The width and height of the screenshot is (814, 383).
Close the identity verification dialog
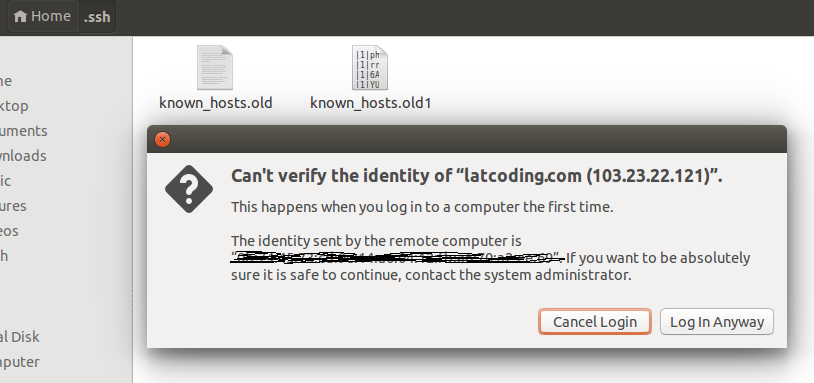point(162,139)
